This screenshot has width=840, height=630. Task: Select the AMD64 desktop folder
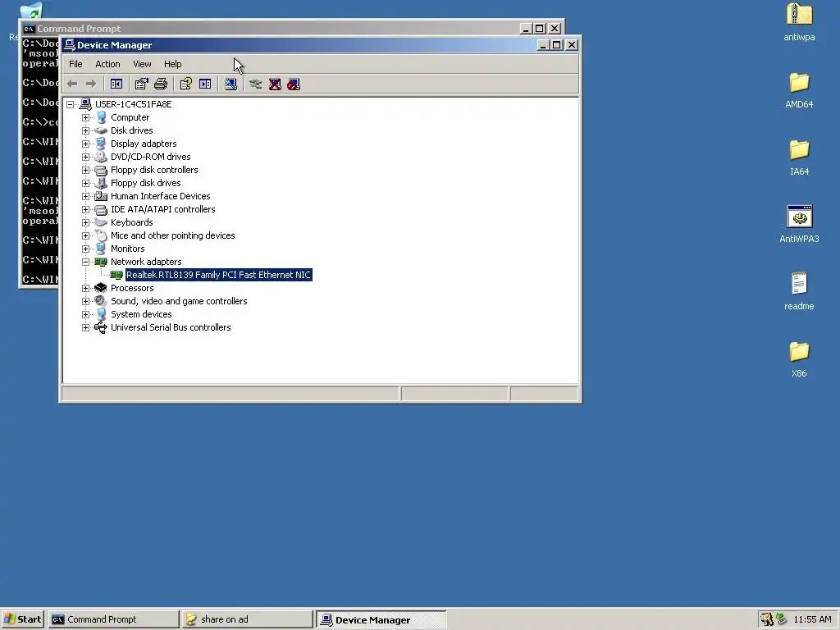point(799,83)
